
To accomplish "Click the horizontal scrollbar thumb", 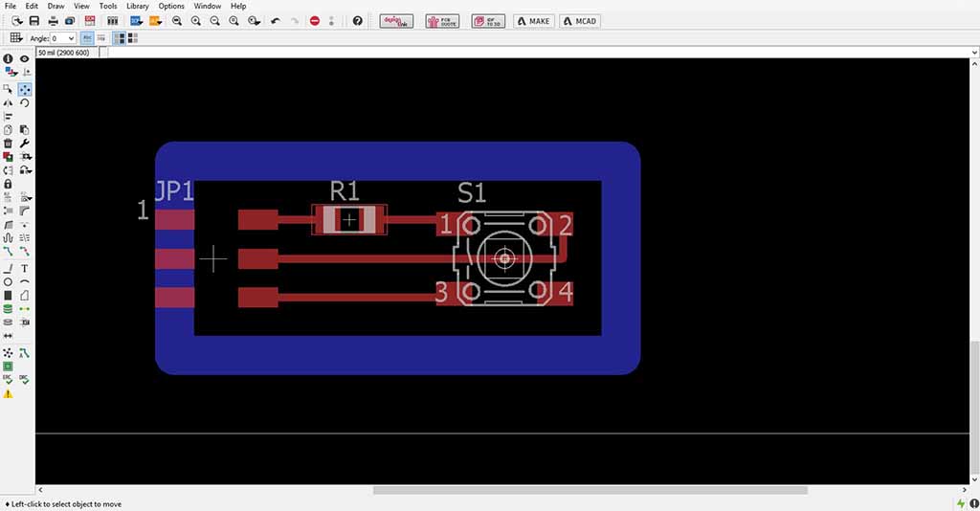I will 590,490.
